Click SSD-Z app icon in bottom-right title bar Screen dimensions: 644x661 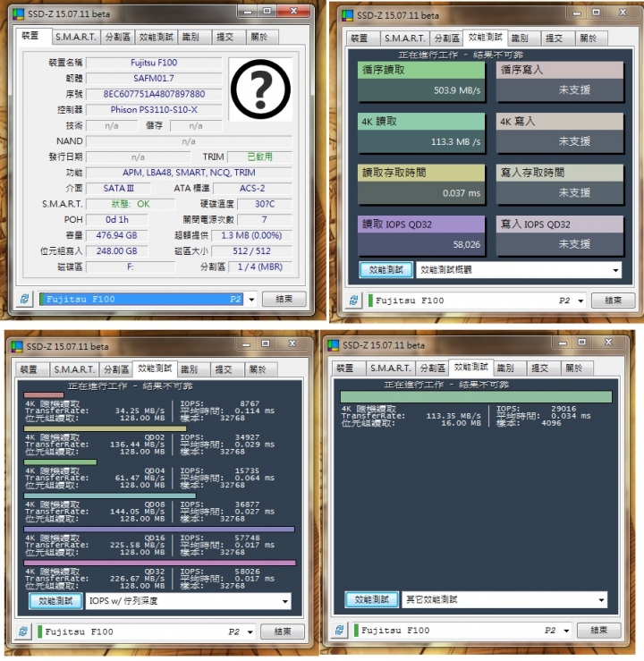point(333,345)
